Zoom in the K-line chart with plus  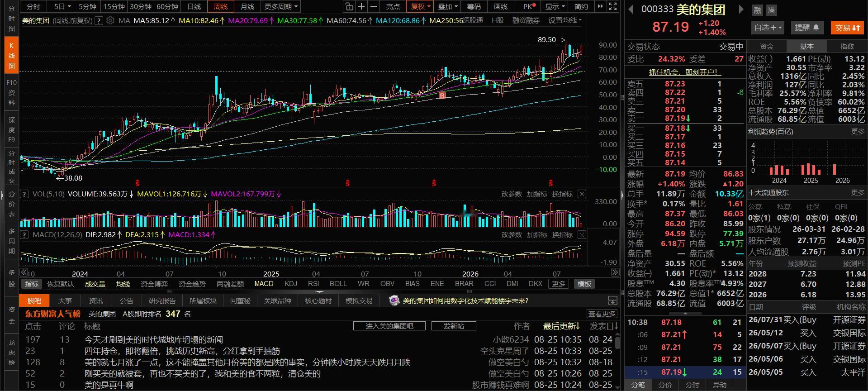361,6
